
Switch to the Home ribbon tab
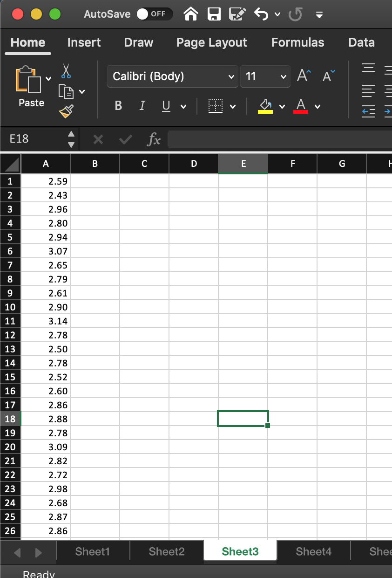click(28, 42)
